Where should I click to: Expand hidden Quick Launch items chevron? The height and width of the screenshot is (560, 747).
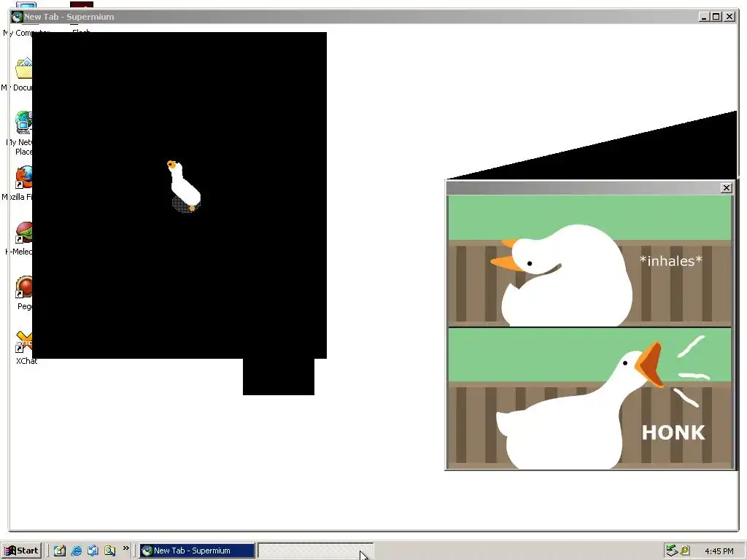125,548
